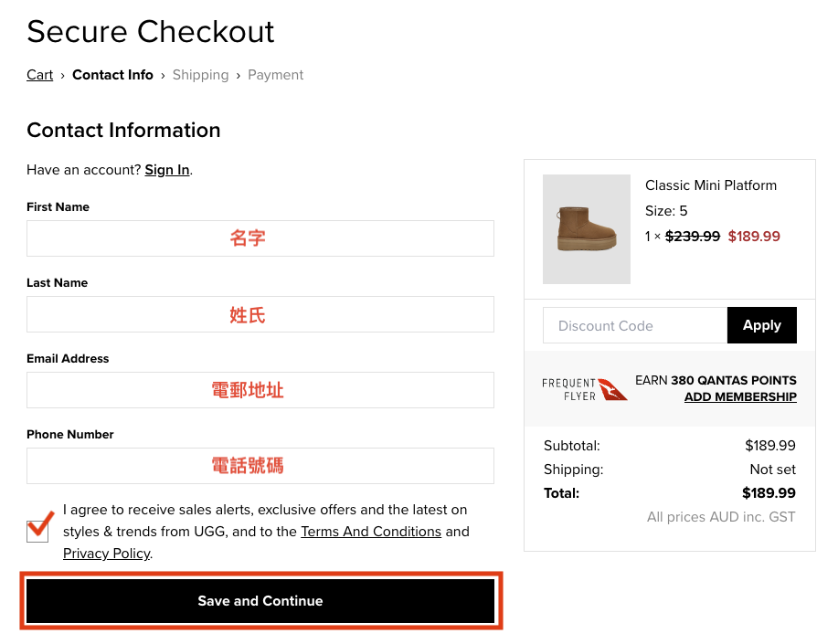Open the Terms And Conditions link
Image resolution: width=838 pixels, height=644 pixels.
tap(371, 532)
